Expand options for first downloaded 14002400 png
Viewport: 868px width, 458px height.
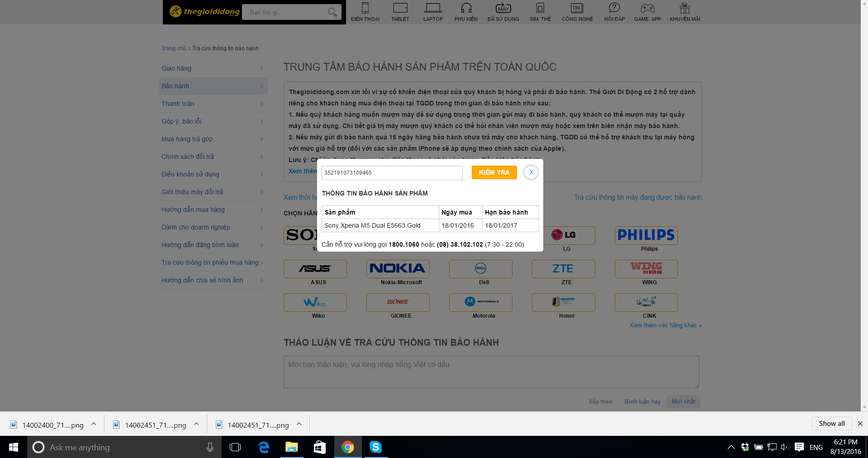[94, 424]
